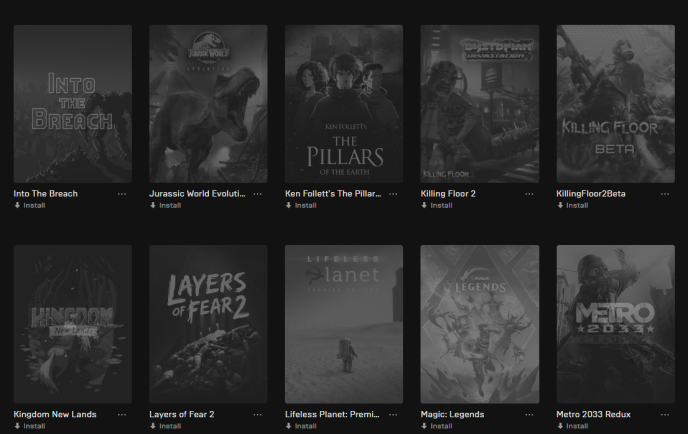Click the Layers of Fear 2 title text
Image resolution: width=688 pixels, height=434 pixels.
(182, 414)
